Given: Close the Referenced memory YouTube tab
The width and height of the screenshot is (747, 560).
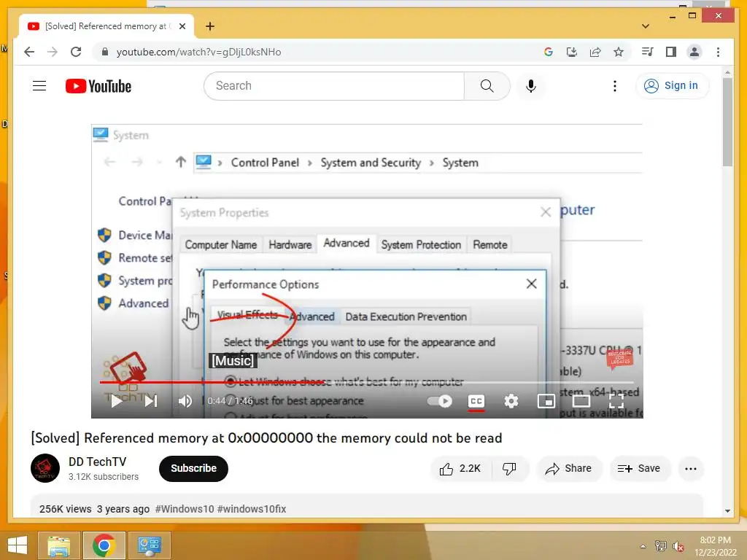Looking at the screenshot, I should [x=182, y=26].
